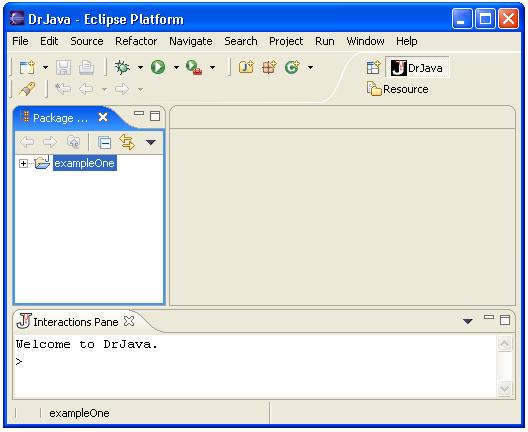Open the Window menu
Image resolution: width=528 pixels, height=432 pixels.
click(x=365, y=41)
